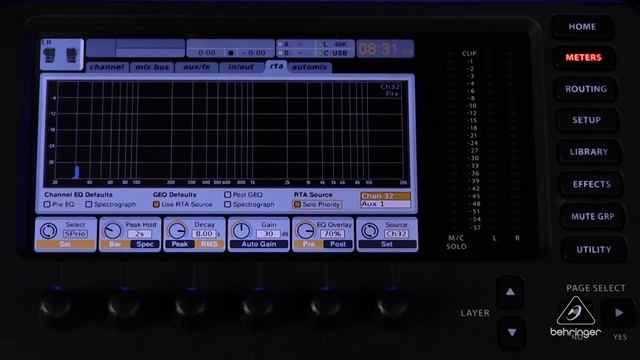Enable GEQ Defaults Spectrograph checkbox
The image size is (640, 360).
[228, 204]
